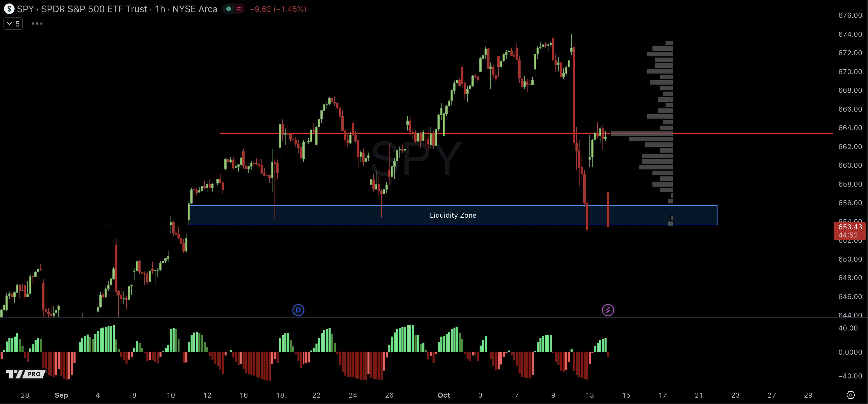Collapse the indicator legend showing 5
Viewport: 868px width, 404px height.
coord(13,24)
